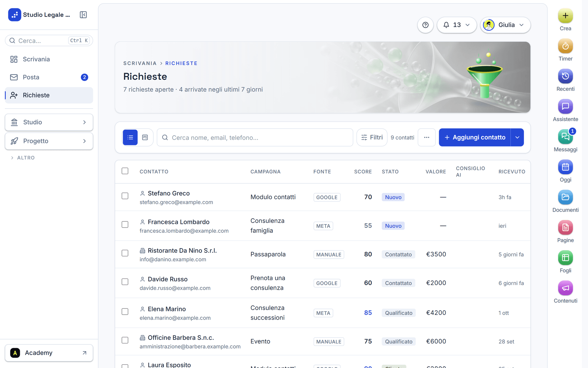Go to Scrivania in the sidebar

(x=49, y=59)
